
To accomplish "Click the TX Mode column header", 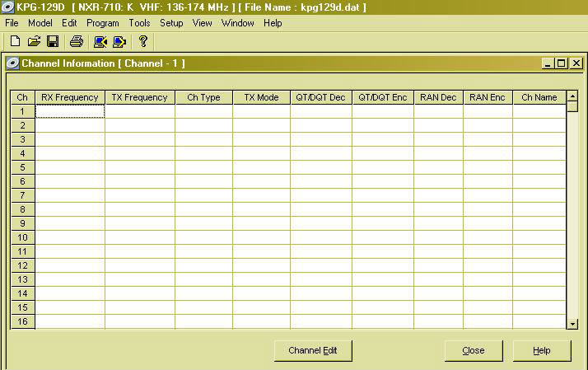I will pos(261,97).
